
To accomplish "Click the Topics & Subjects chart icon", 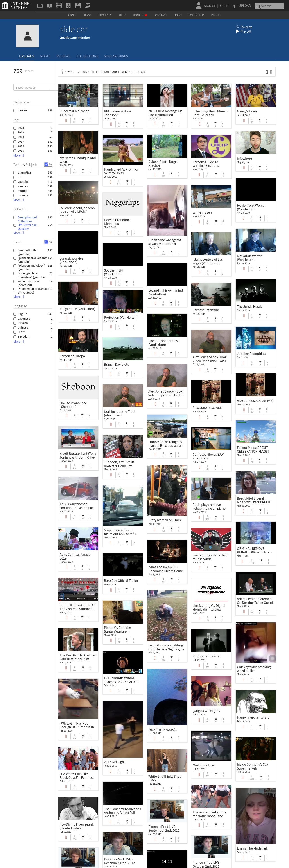I will point(46,164).
